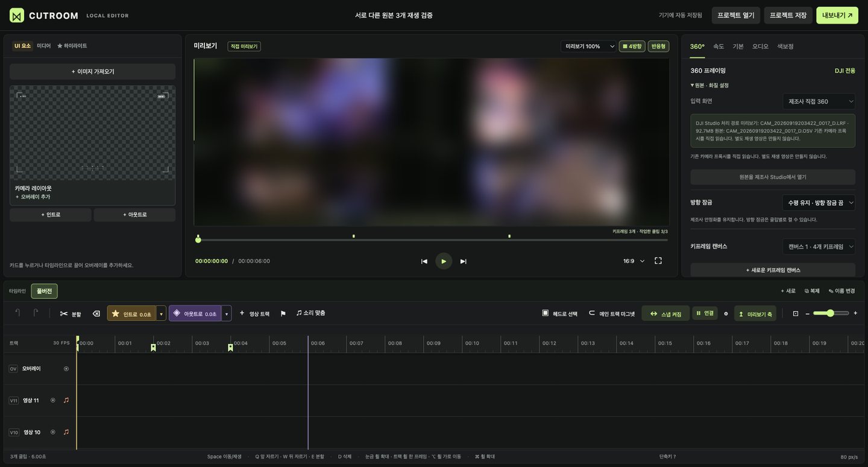Screen dimensions: 868x467
Task: Switch to the 오디오 tab
Action: (x=760, y=46)
